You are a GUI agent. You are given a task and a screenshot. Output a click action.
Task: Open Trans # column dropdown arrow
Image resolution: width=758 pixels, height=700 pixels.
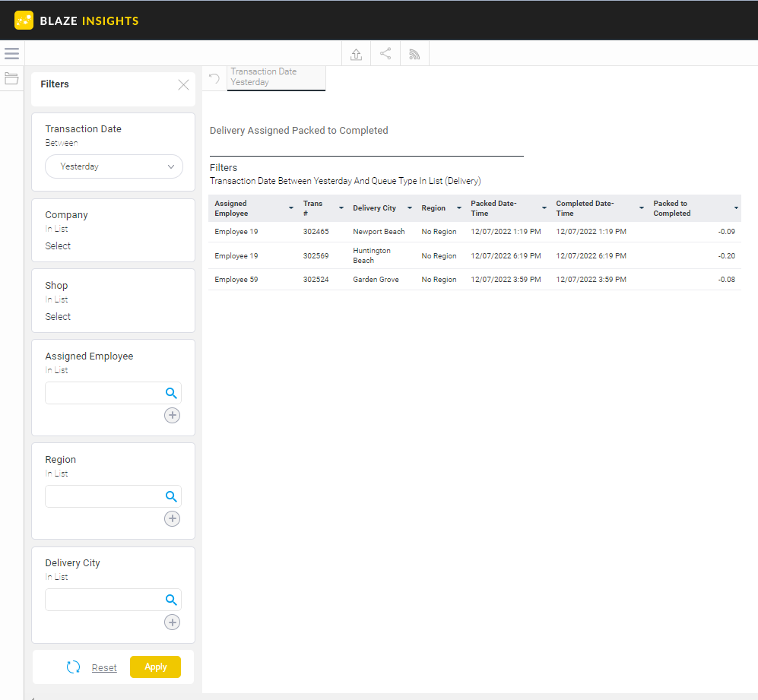pyautogui.click(x=341, y=208)
